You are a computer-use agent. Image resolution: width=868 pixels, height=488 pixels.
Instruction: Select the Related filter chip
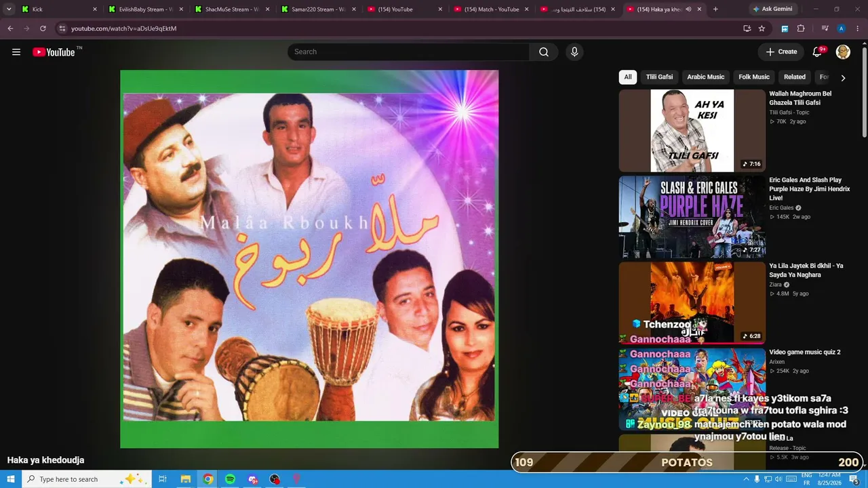pos(795,77)
